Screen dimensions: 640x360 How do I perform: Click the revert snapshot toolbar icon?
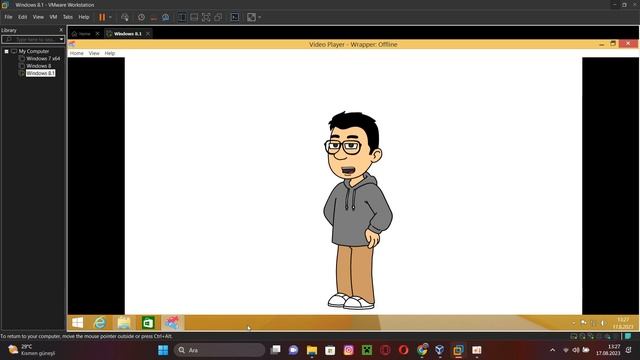[x=153, y=17]
